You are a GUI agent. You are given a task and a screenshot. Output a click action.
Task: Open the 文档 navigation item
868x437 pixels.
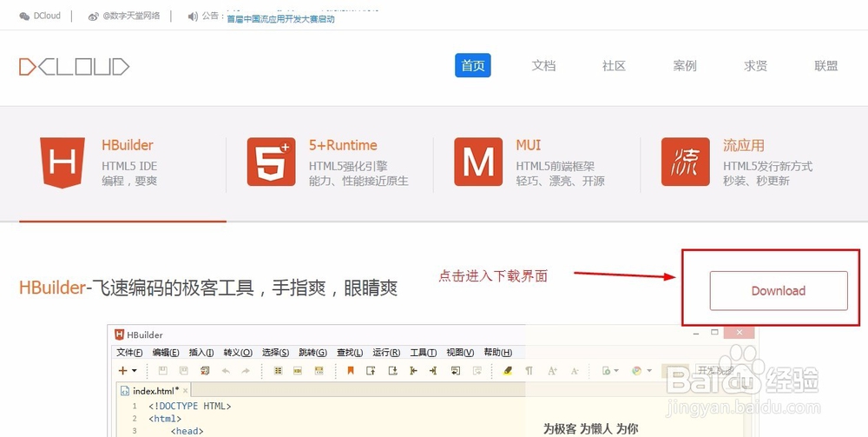click(x=543, y=66)
